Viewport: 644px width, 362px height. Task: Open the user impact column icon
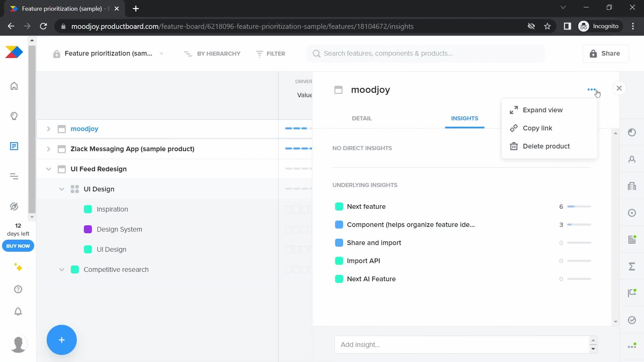click(x=632, y=159)
